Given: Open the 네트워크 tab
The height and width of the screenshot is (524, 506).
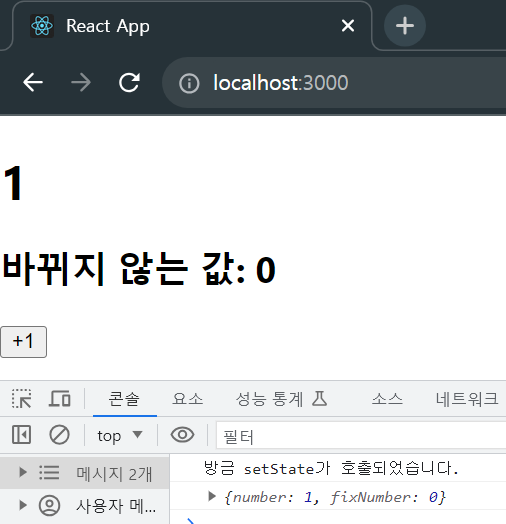Looking at the screenshot, I should 467,399.
